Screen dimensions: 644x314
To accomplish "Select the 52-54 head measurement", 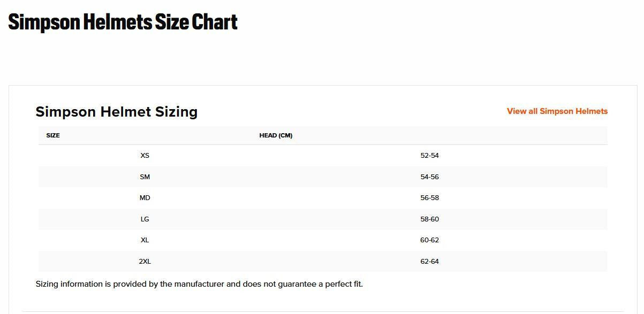I will [429, 156].
